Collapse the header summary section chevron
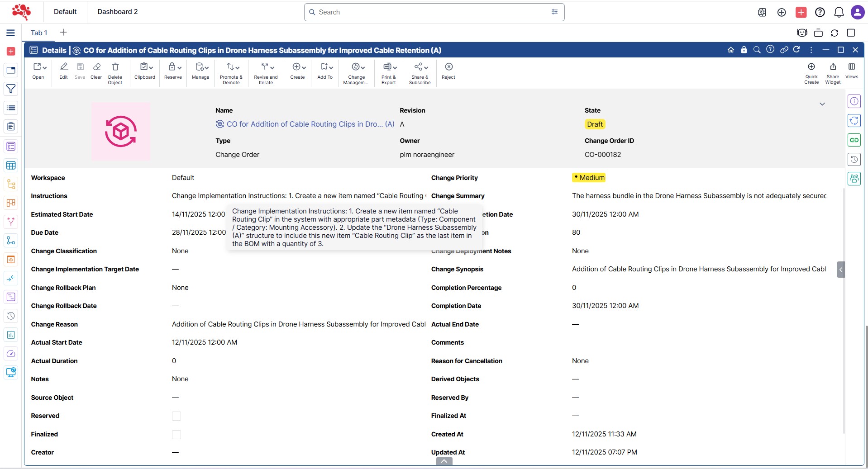 (822, 104)
